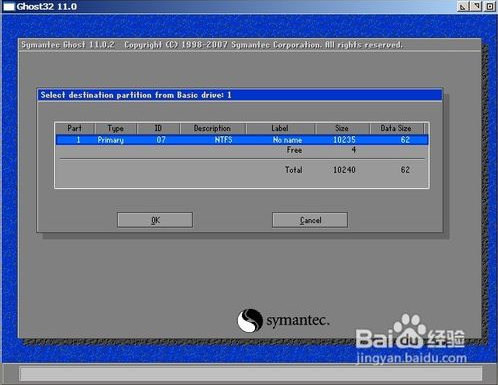
Task: Click the square dot button in the top-right corner
Action: pos(489,6)
